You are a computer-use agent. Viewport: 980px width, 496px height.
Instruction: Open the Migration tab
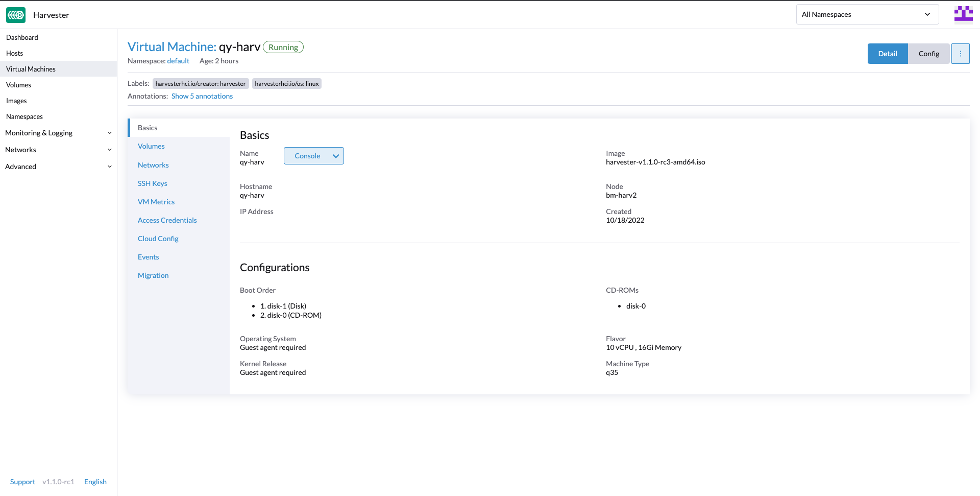[153, 275]
